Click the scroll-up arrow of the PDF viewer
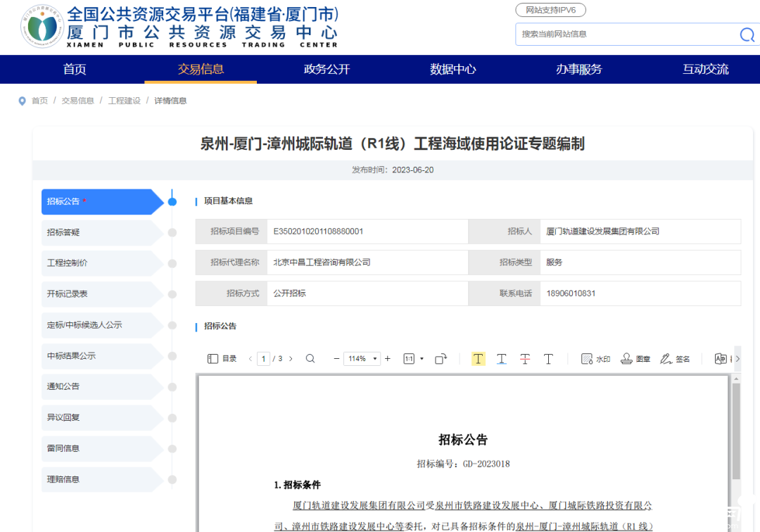The height and width of the screenshot is (532, 760). click(x=736, y=379)
